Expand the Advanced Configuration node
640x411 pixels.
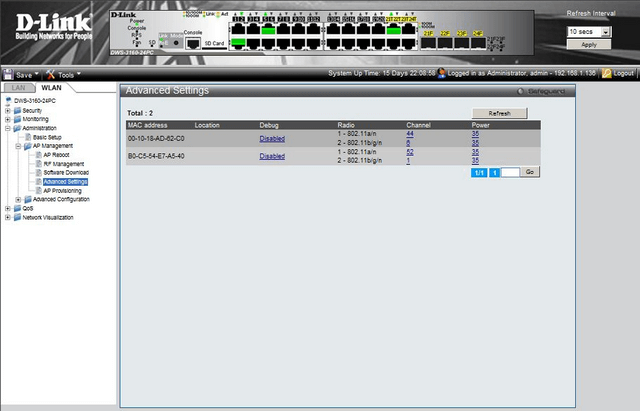pos(19,199)
